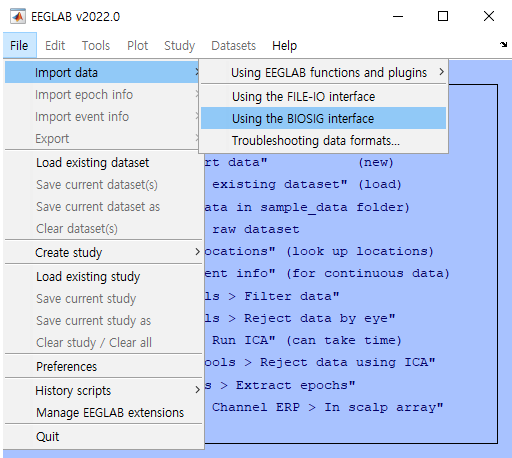The image size is (512, 458).
Task: Click the 'Filter data"' text line
Action: pos(272,296)
